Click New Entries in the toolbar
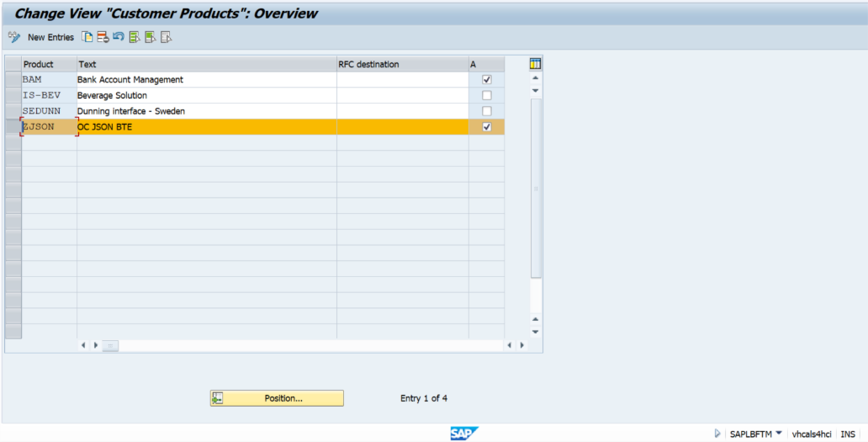The image size is (868, 442). click(50, 37)
